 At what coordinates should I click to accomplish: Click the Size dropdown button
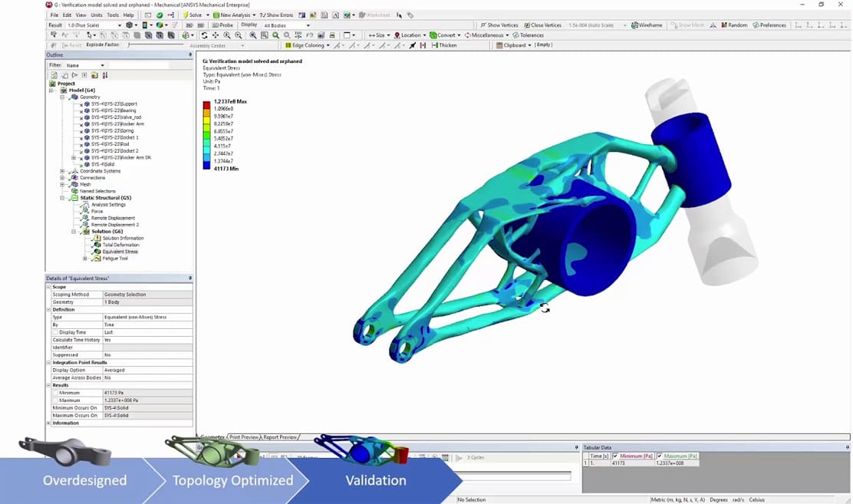pyautogui.click(x=379, y=35)
